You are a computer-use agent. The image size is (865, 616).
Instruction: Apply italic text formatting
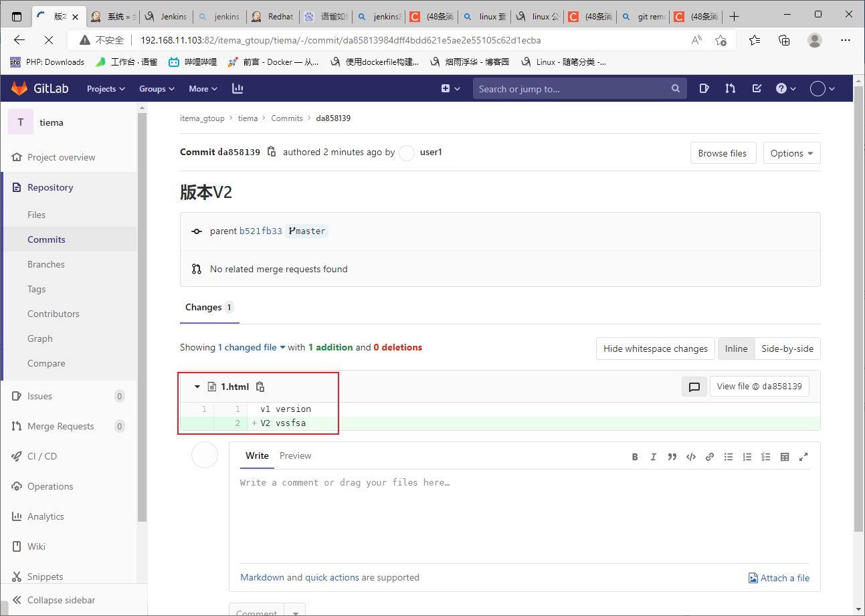click(654, 457)
